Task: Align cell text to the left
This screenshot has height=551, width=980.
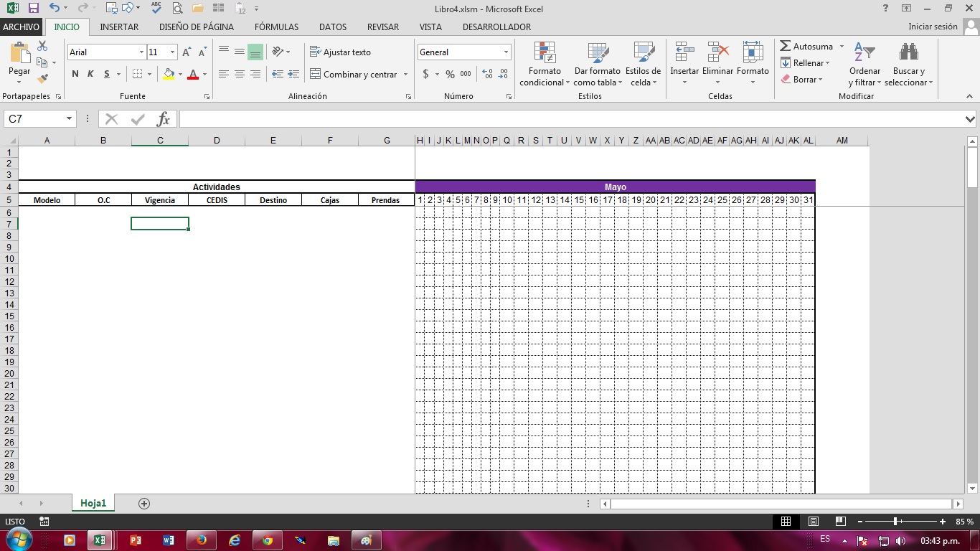Action: pos(223,74)
